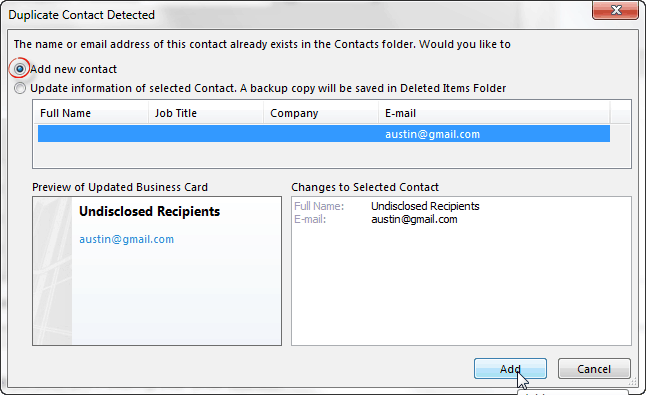
Task: Click the E-mail value in changes list
Action: coord(414,219)
